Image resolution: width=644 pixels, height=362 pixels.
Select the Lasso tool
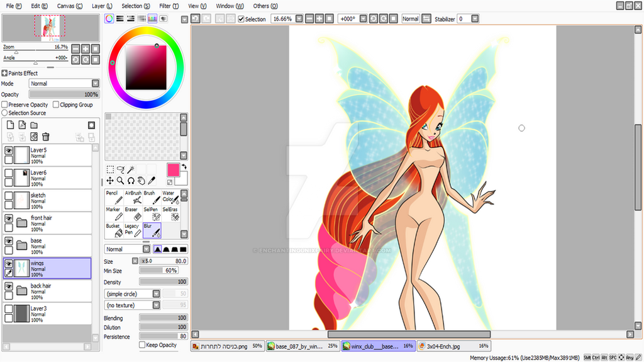[x=120, y=169]
